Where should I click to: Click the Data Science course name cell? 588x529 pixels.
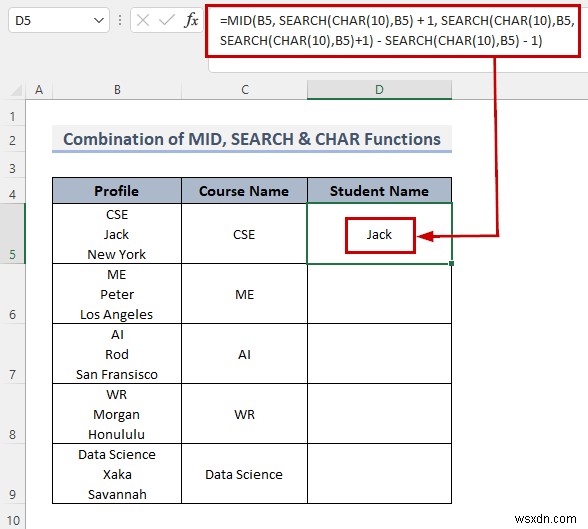(244, 474)
